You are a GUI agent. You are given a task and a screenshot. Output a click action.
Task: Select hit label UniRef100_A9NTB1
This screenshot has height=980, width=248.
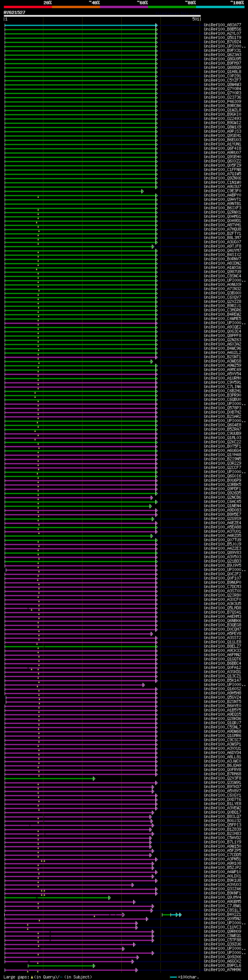[x=222, y=204]
